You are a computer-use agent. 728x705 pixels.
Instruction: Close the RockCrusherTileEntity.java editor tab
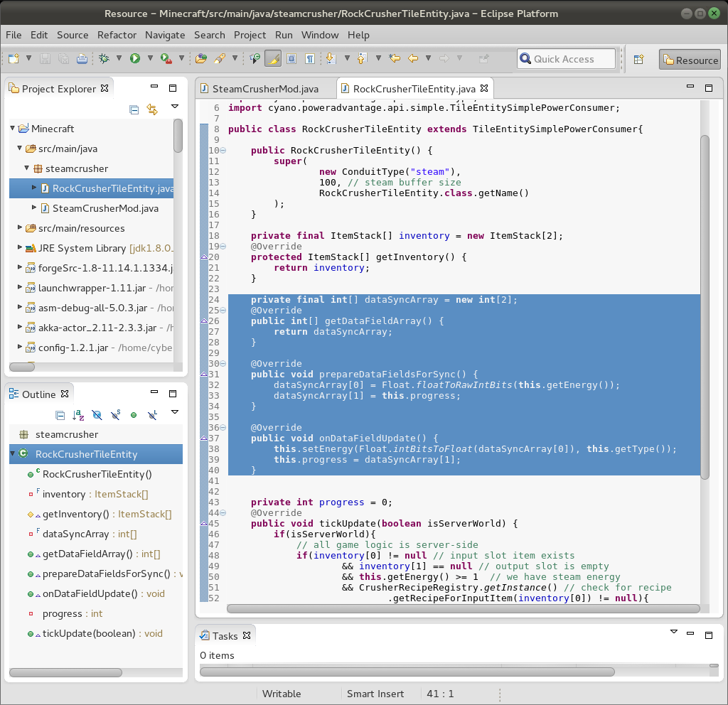click(484, 87)
